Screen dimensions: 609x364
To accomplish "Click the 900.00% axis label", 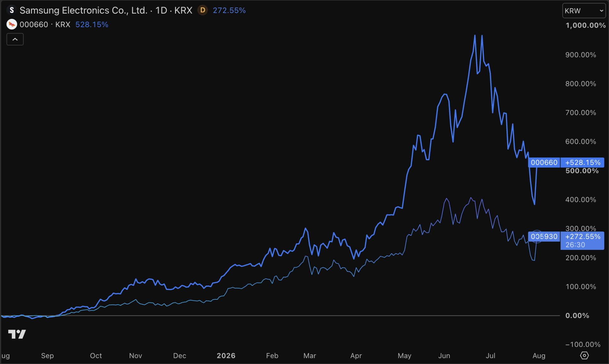I will tap(581, 55).
